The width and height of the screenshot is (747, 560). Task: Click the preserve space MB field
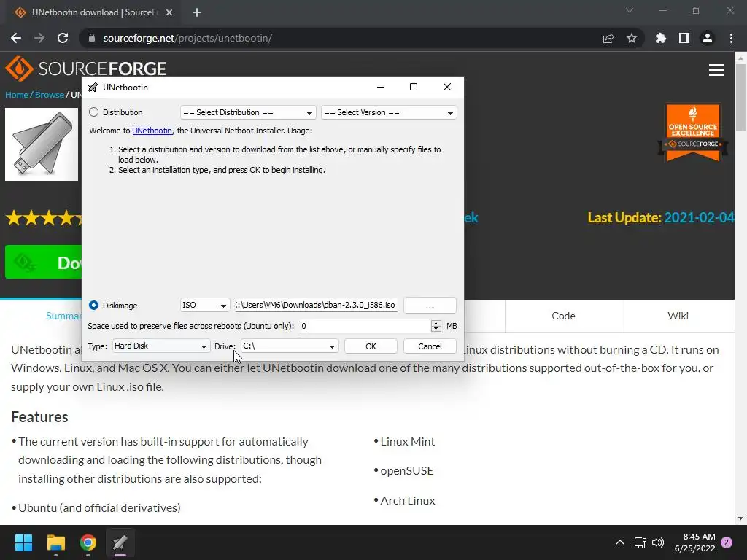[365, 326]
